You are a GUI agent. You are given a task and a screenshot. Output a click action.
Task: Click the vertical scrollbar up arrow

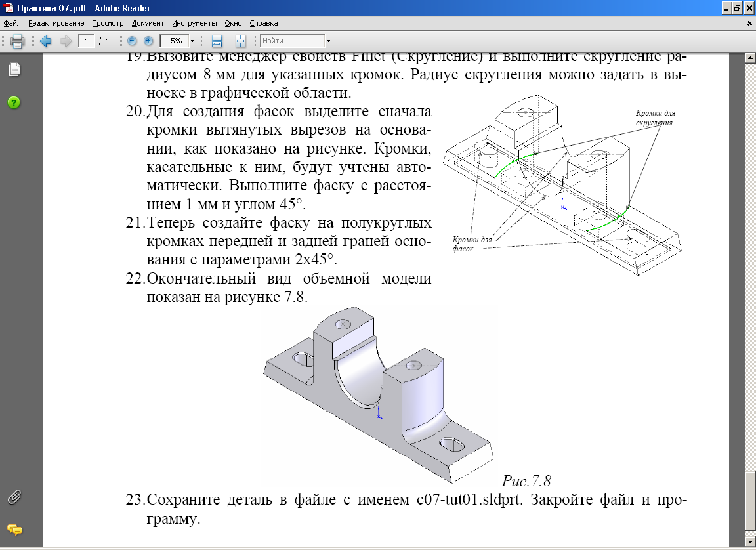(749, 58)
